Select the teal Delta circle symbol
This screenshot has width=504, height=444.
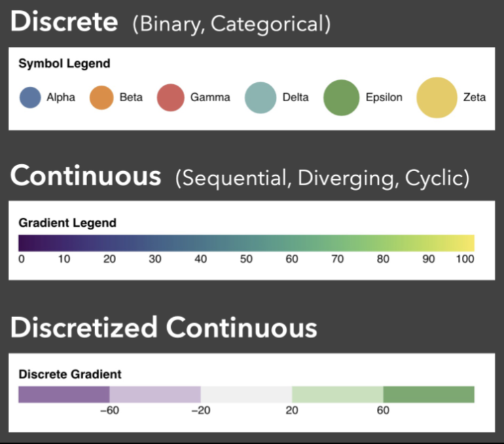[x=260, y=97]
